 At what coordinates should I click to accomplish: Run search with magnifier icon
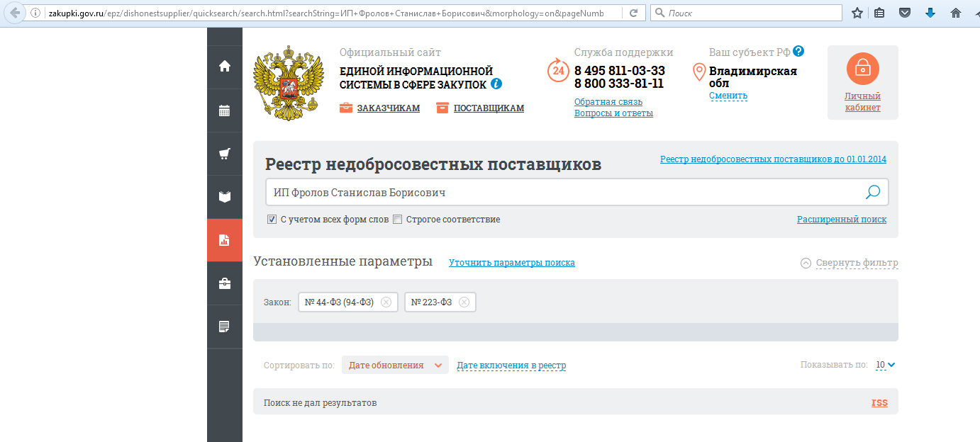873,192
